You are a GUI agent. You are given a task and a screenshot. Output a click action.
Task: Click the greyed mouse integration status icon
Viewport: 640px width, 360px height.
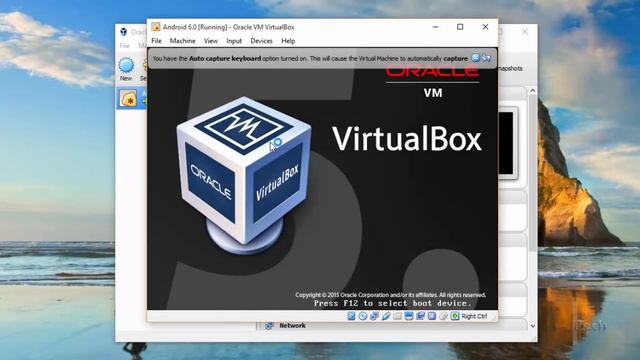[x=443, y=316]
